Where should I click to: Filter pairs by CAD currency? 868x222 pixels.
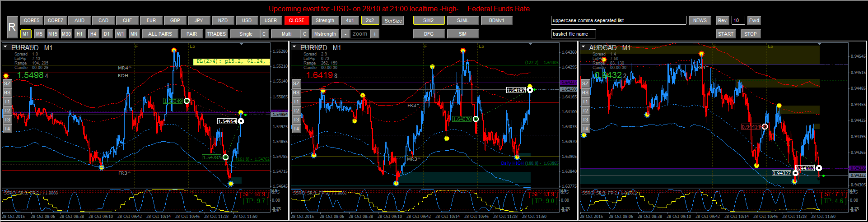pos(103,20)
